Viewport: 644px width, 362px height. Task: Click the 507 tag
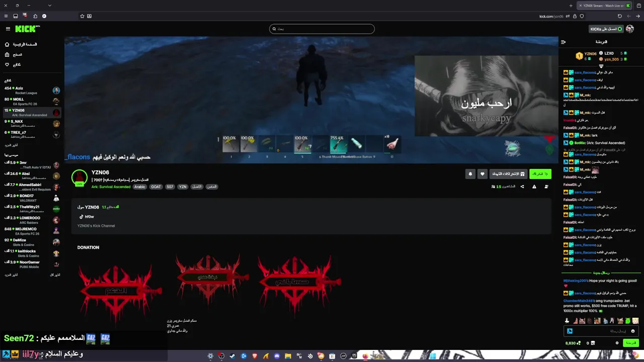pyautogui.click(x=170, y=187)
